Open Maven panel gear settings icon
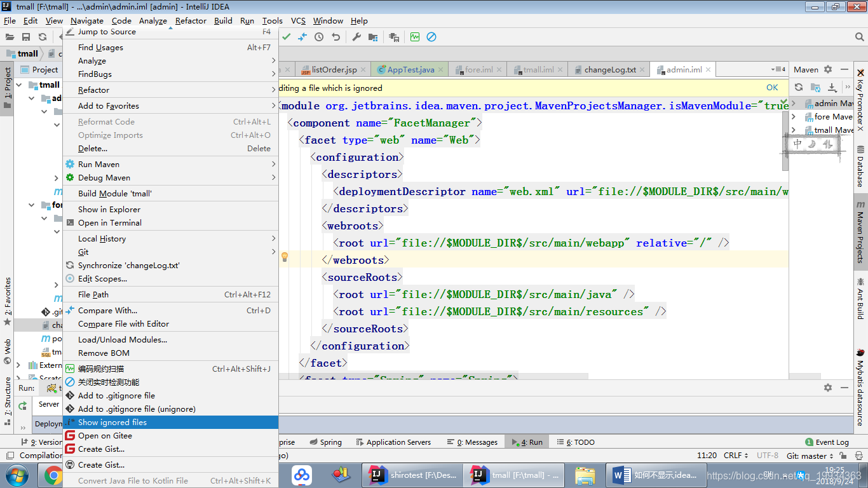 tap(828, 69)
